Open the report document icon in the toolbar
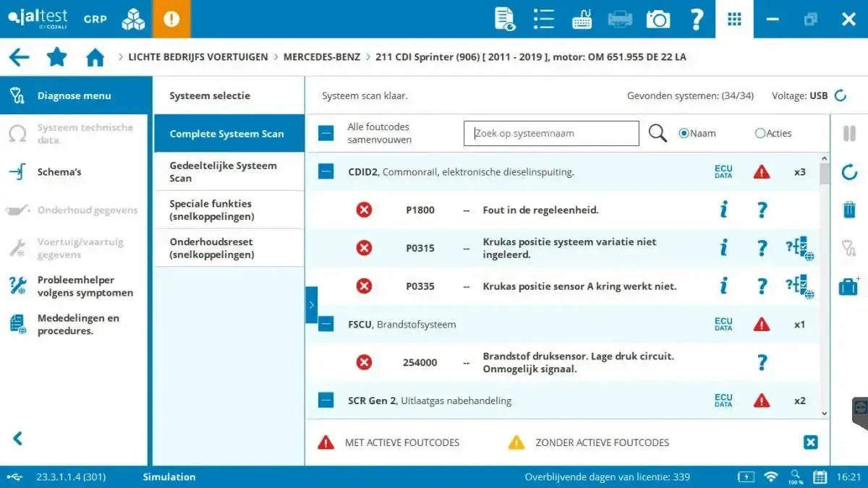The image size is (868, 488). tap(506, 19)
